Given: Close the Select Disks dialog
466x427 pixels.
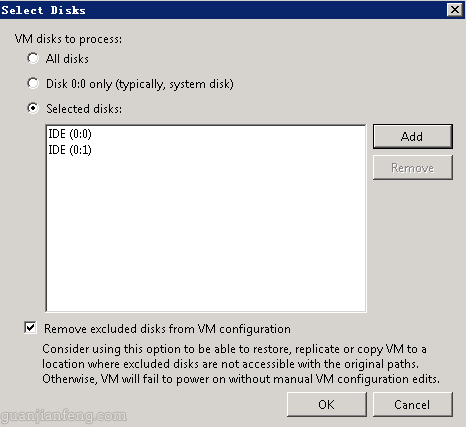Looking at the screenshot, I should pos(455,10).
